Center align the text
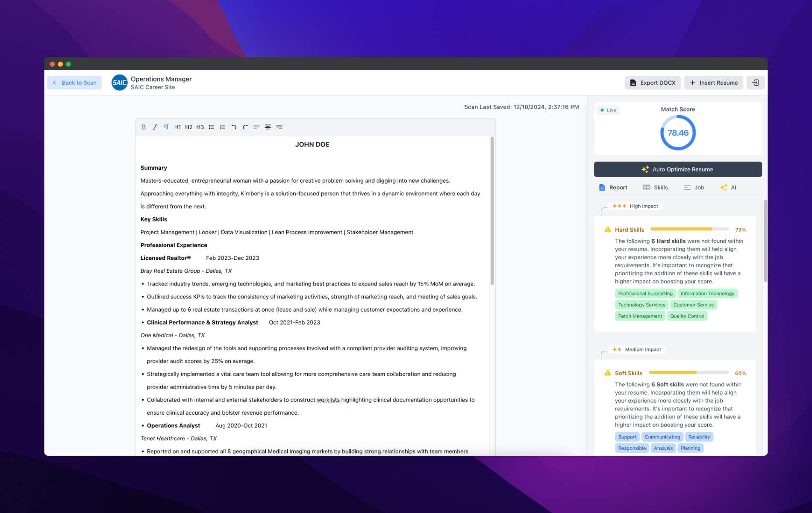This screenshot has height=513, width=812. pos(268,127)
